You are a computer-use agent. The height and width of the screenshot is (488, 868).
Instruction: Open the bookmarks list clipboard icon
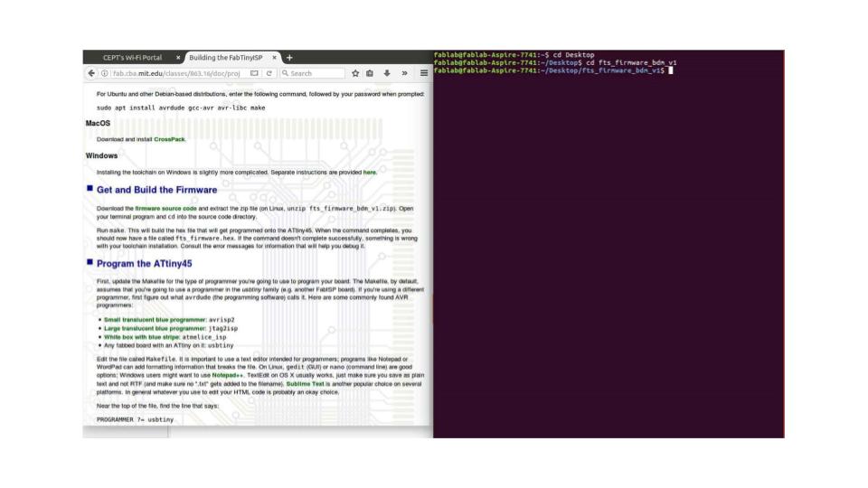(370, 73)
